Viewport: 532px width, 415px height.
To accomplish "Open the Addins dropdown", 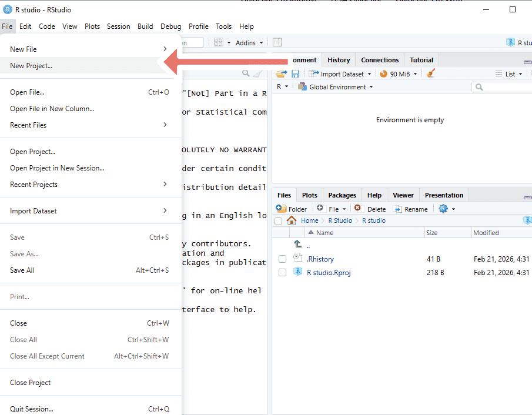I will coord(249,43).
